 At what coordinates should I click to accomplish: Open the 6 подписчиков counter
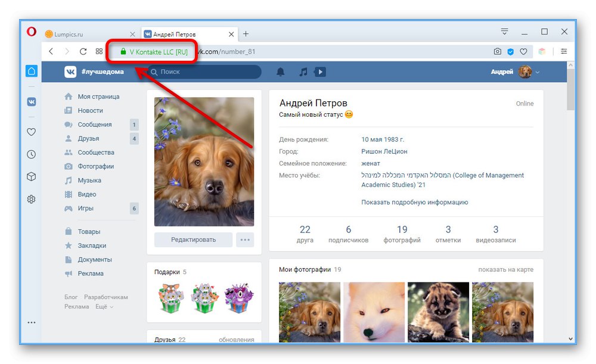[348, 234]
